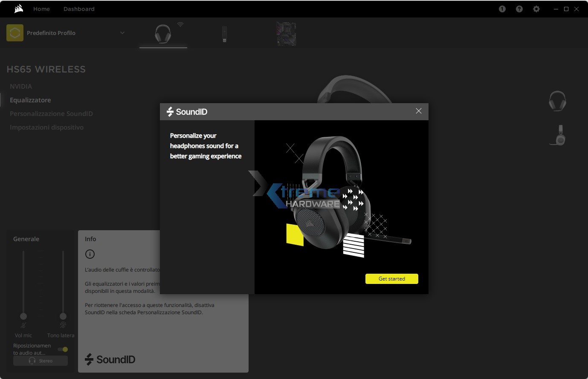Open the help question mark icon
The height and width of the screenshot is (379, 588).
[x=519, y=9]
